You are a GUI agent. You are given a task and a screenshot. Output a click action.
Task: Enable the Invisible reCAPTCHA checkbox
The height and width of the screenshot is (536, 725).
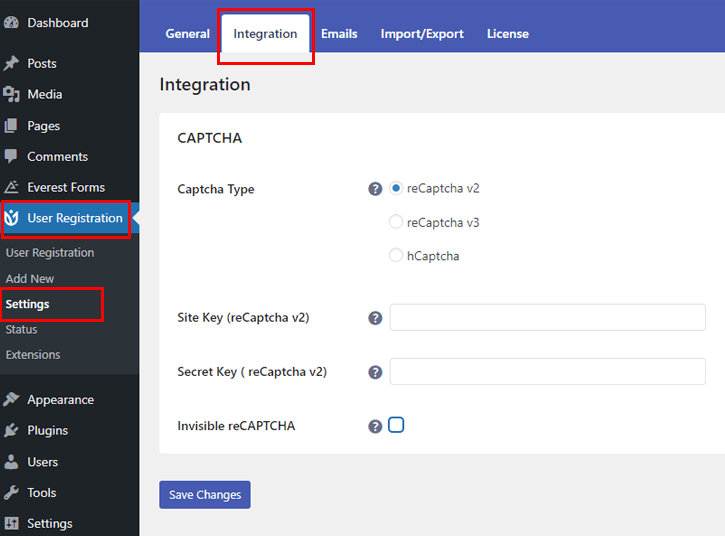tap(396, 425)
